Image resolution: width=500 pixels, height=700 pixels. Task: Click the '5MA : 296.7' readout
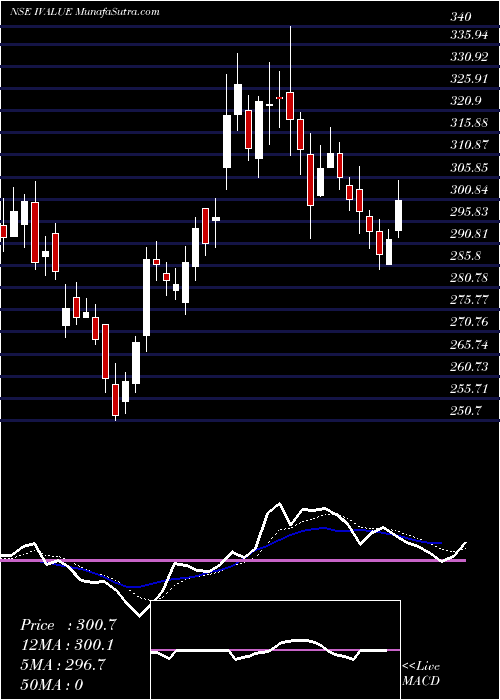(x=63, y=665)
